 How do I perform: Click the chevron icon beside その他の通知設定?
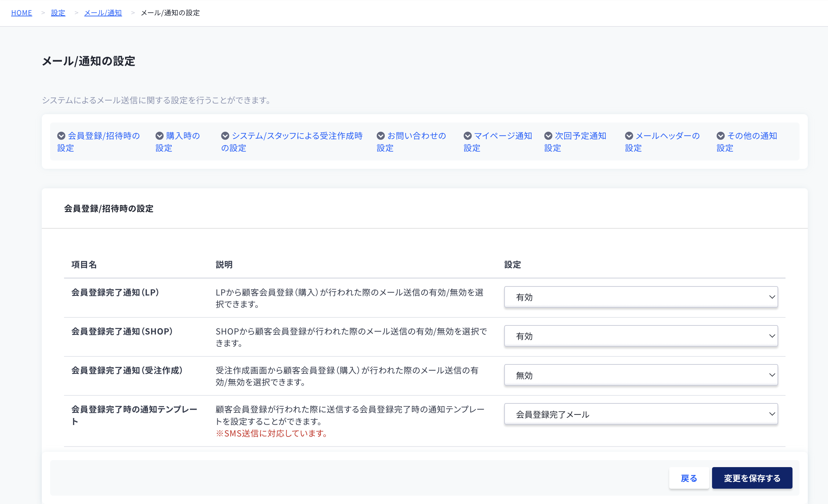(x=721, y=136)
